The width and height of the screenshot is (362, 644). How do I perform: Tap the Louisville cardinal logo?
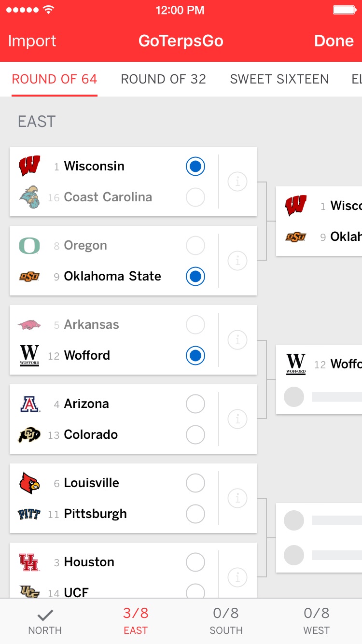point(29,483)
